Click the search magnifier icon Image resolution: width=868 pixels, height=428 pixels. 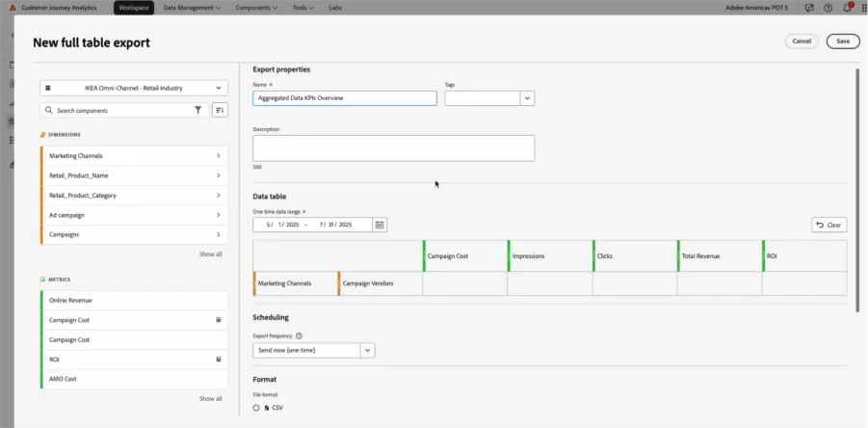click(x=49, y=110)
